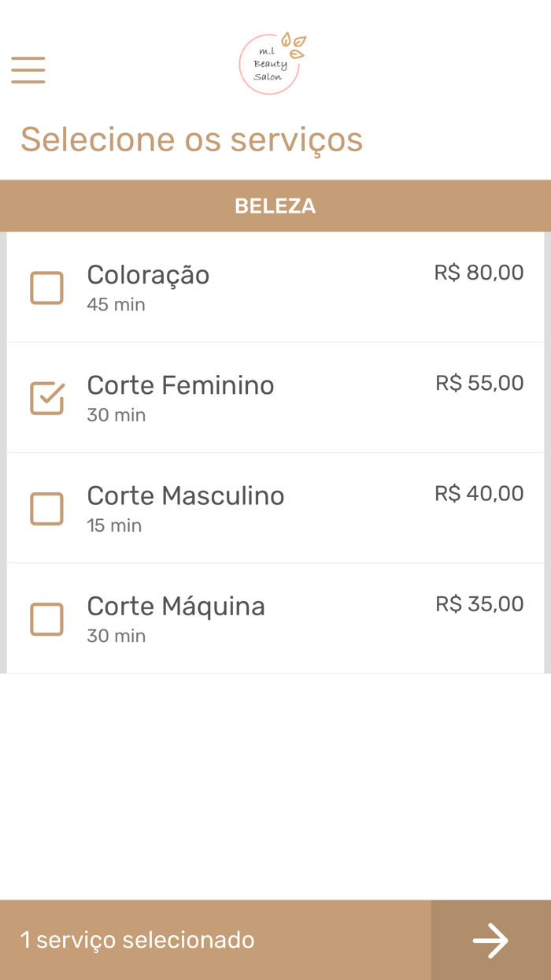This screenshot has height=980, width=551.
Task: Collapse the BELEZA category header
Action: pos(275,206)
